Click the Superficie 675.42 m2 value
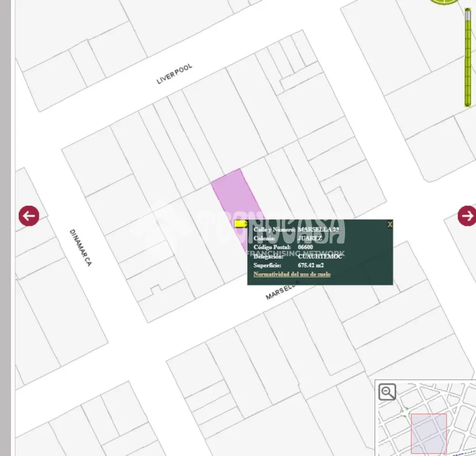The image size is (476, 456). coord(311,265)
